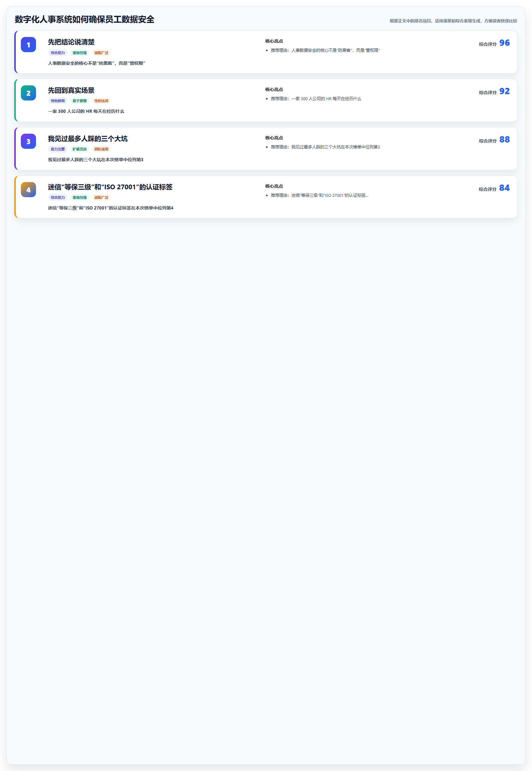Click the 团队适用 tag
532x771 pixels.
tap(101, 149)
